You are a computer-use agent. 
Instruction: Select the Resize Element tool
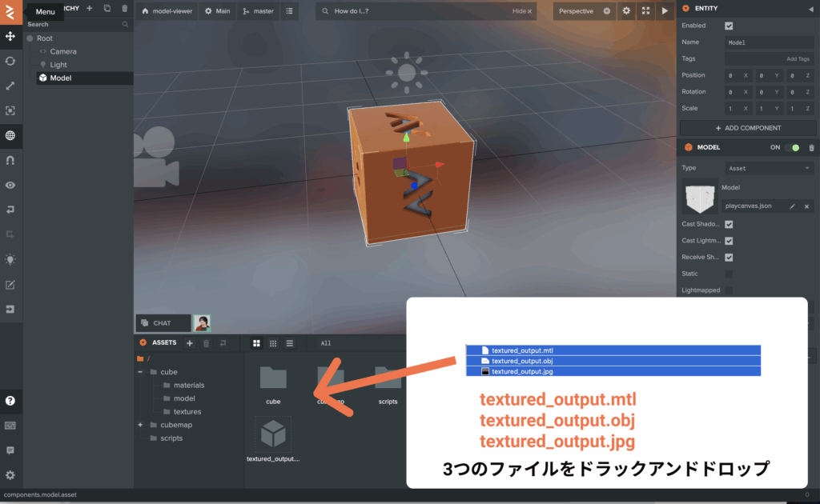(x=10, y=110)
